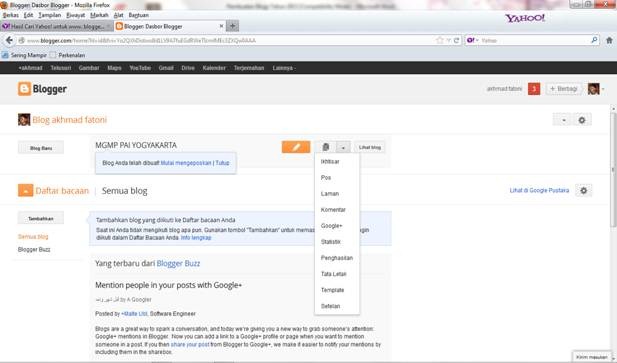Open Statistik from the blog menu
This screenshot has width=617, height=363.
pyautogui.click(x=331, y=242)
